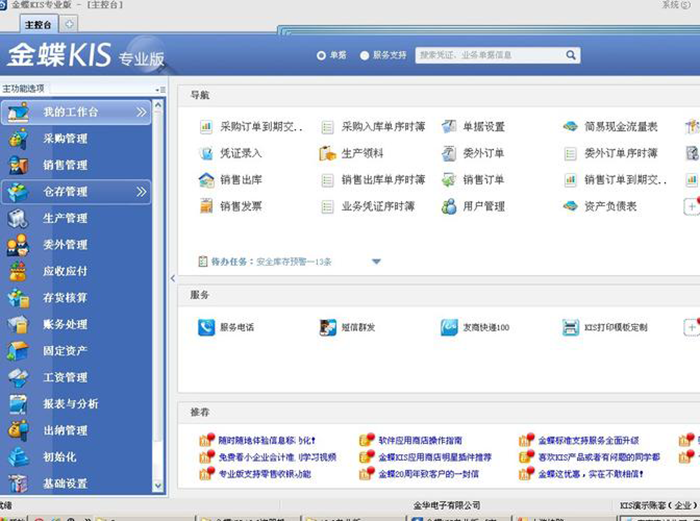Open 金蝶这优惠，实在不敢相信 link
700x521 pixels.
[x=590, y=474]
